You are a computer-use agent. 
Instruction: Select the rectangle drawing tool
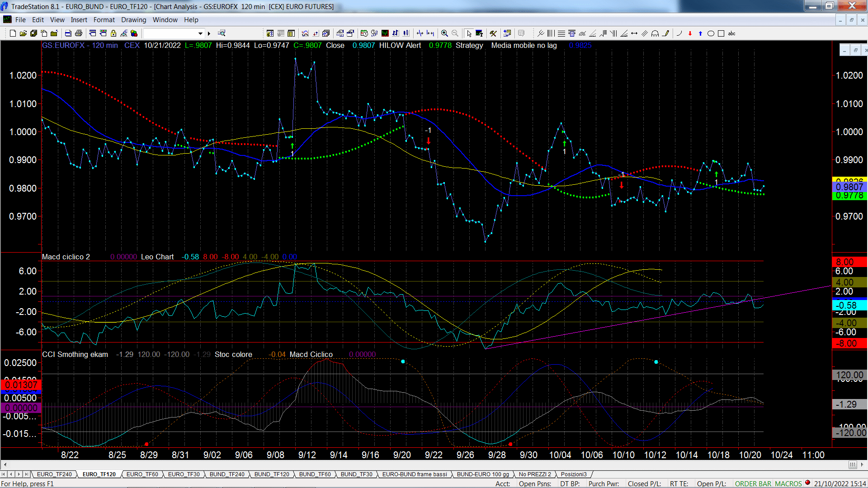tap(721, 33)
